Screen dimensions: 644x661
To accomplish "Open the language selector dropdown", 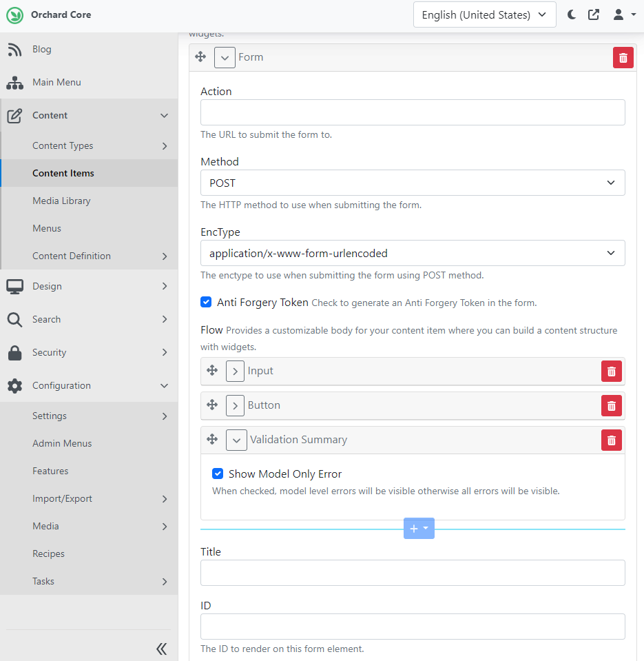I will pyautogui.click(x=484, y=14).
